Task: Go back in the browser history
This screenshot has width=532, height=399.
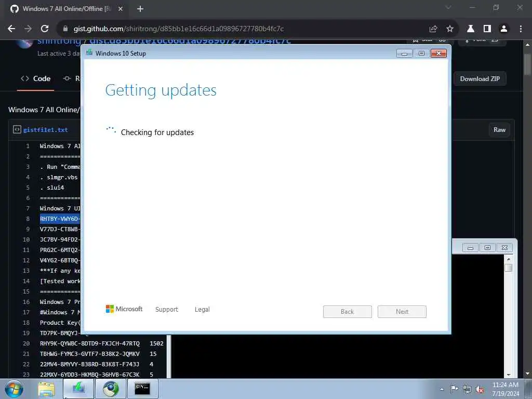Action: coord(11,29)
